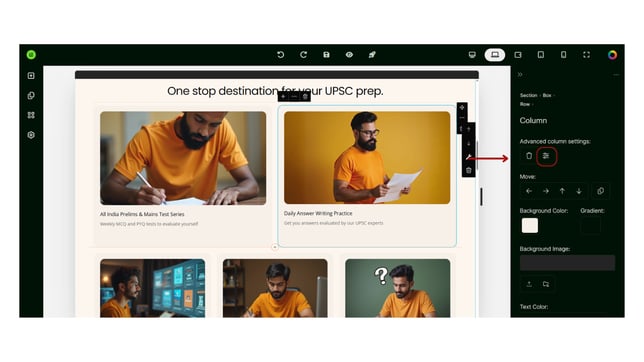Open advanced column settings sliders icon
This screenshot has height=362, width=644.
546,156
